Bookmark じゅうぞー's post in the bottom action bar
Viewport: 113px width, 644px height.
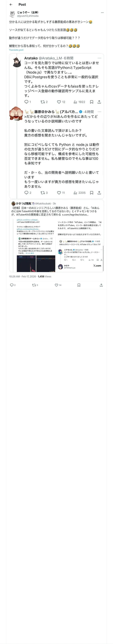coord(79,285)
